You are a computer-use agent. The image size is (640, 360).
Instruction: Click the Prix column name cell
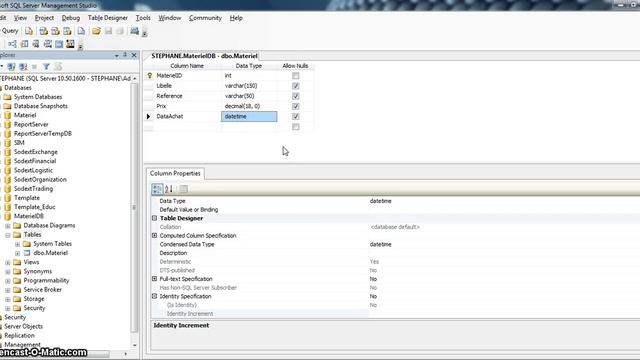[188, 106]
